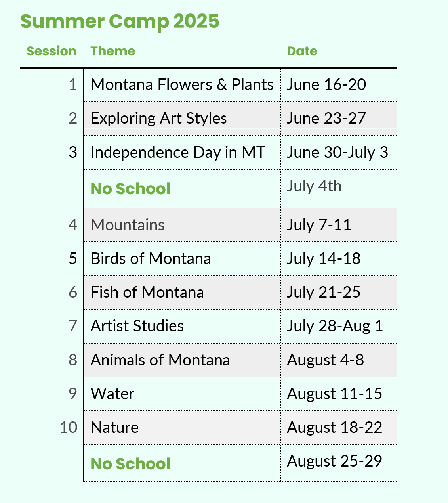Select the Nature theme cell
Image resolution: width=448 pixels, height=503 pixels.
click(x=114, y=428)
